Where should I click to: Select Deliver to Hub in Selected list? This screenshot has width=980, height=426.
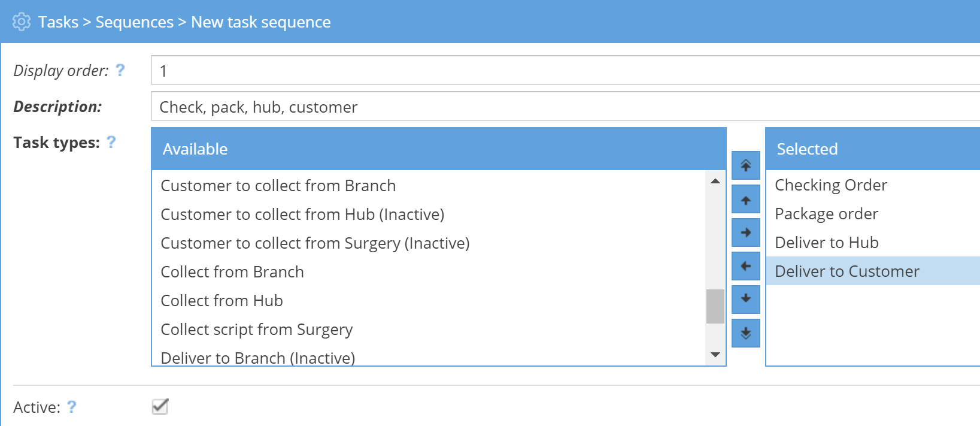(x=827, y=243)
